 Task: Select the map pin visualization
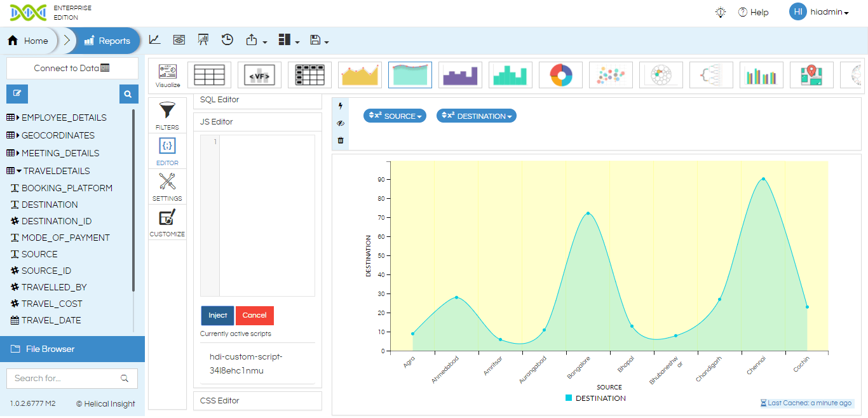(x=811, y=75)
